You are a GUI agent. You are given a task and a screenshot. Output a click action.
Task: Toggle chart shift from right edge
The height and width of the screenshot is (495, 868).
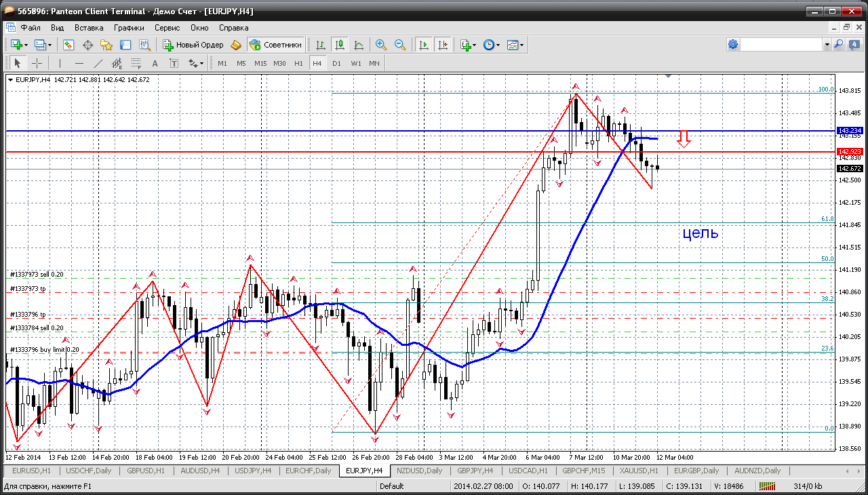click(x=443, y=45)
